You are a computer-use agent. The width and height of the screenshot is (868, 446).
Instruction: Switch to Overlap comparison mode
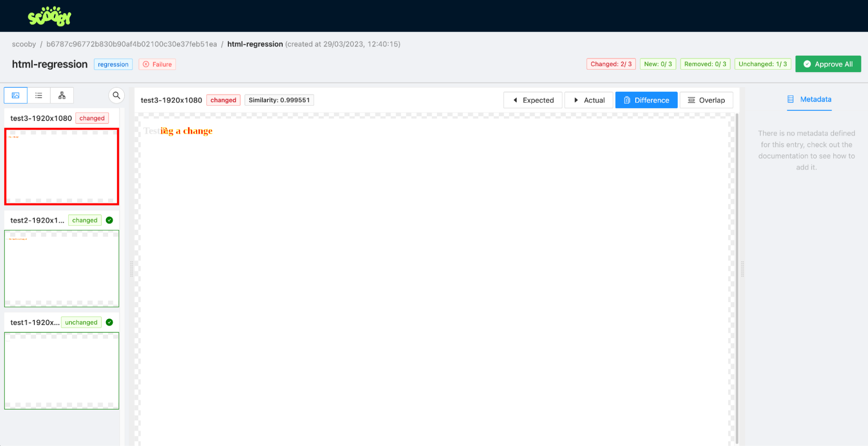click(706, 100)
